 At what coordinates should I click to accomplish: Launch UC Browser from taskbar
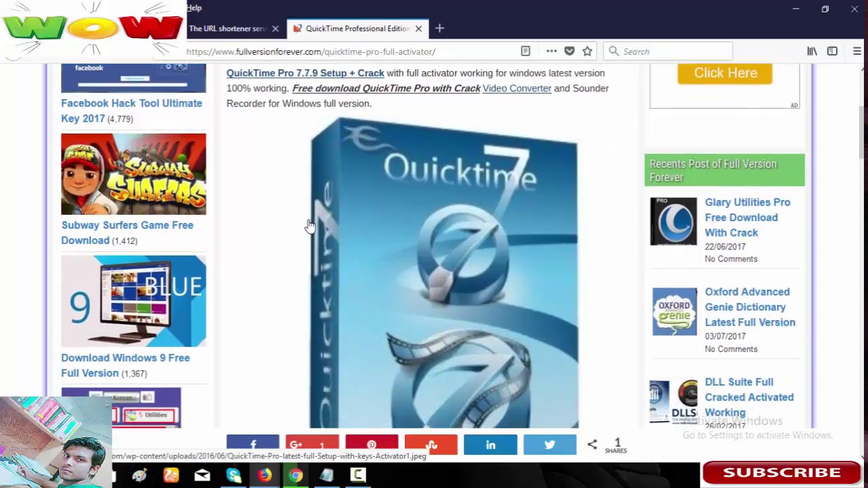171,476
